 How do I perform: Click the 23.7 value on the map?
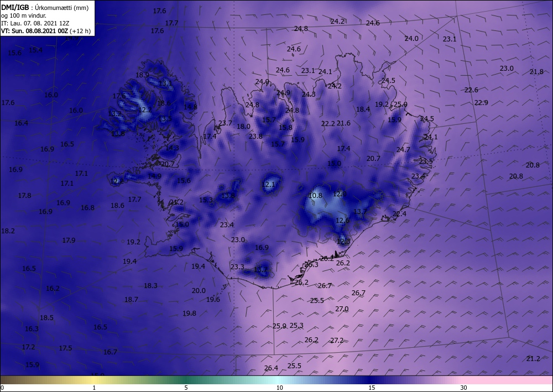coord(226,123)
